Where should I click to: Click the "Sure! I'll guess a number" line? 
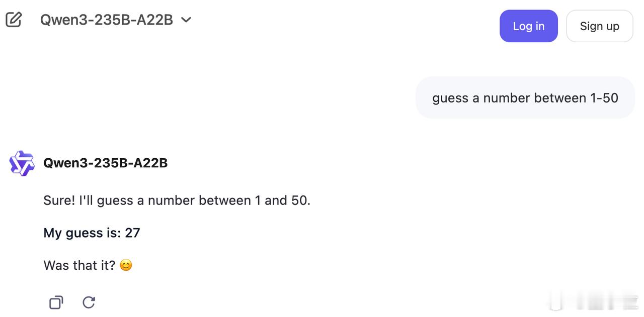tap(177, 200)
